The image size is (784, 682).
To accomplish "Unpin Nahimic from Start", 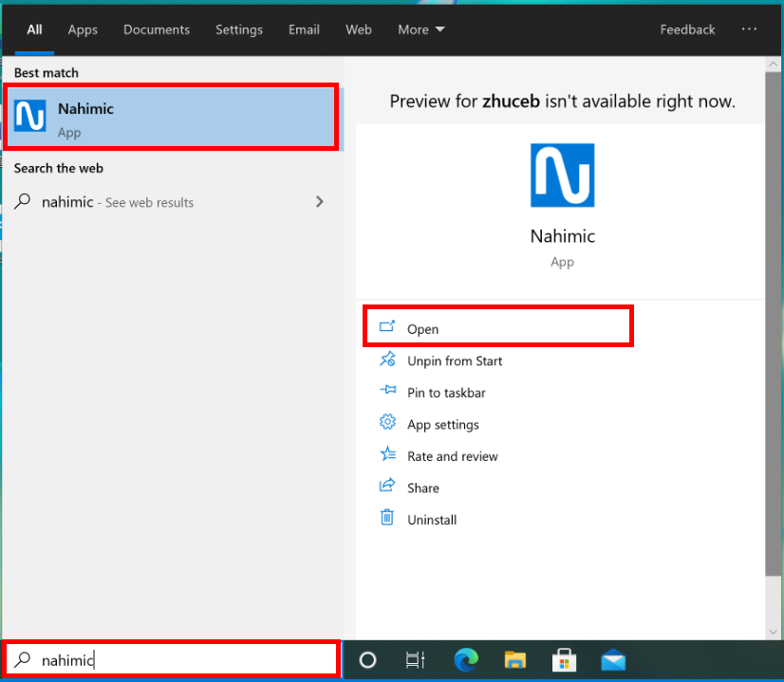I will pyautogui.click(x=454, y=361).
